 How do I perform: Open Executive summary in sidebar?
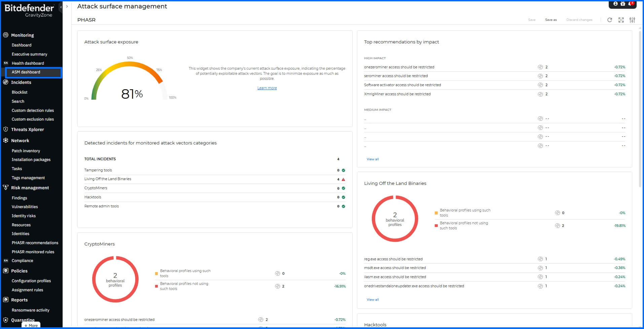[29, 54]
